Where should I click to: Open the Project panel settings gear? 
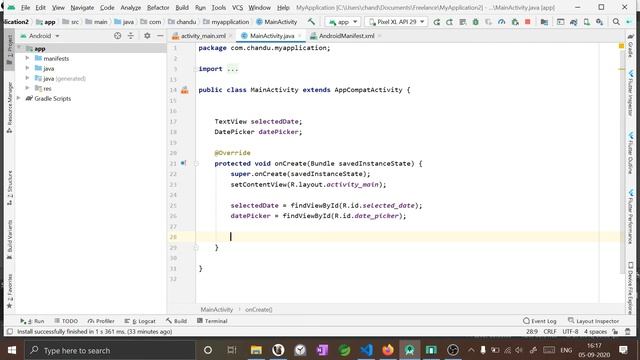(147, 36)
